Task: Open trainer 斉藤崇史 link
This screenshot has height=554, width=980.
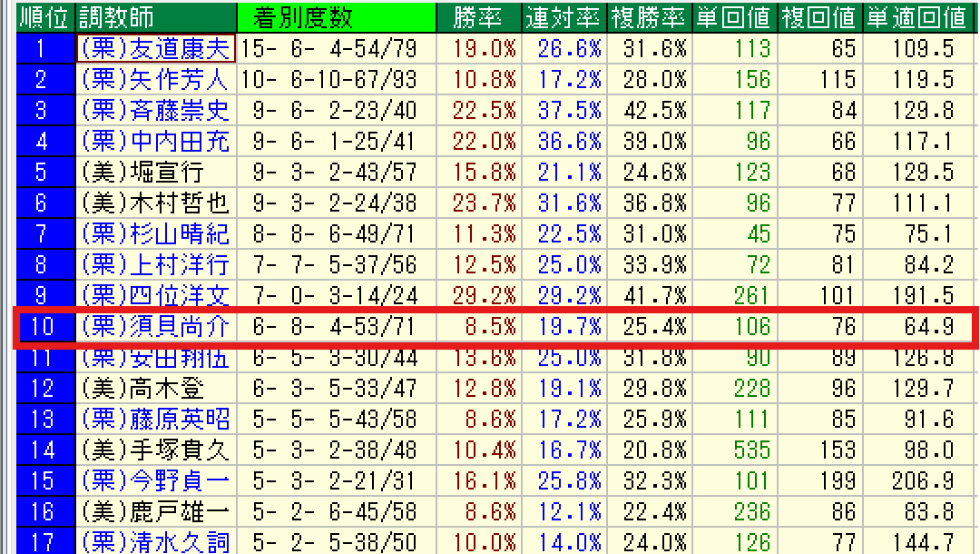Action: pyautogui.click(x=155, y=111)
